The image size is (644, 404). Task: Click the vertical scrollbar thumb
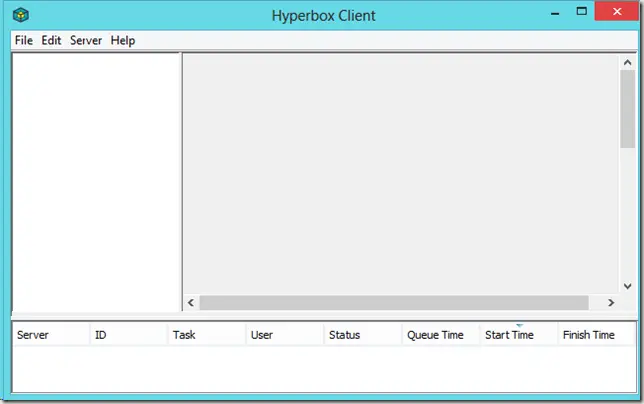point(627,109)
